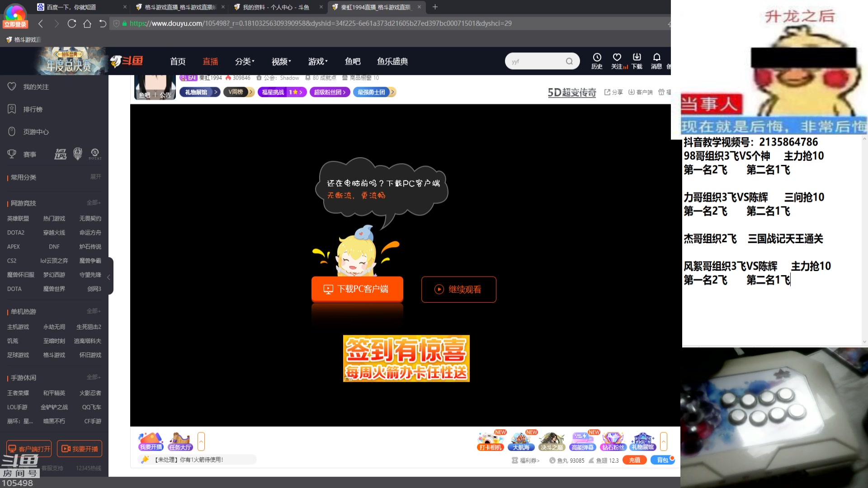This screenshot has height=488, width=868.
Task: Open 鱼乐盛典 in nav
Action: point(392,61)
